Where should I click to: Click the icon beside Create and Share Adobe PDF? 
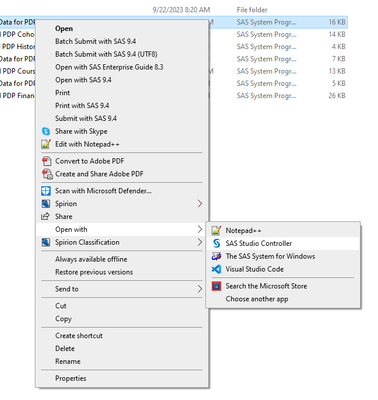[x=47, y=174]
